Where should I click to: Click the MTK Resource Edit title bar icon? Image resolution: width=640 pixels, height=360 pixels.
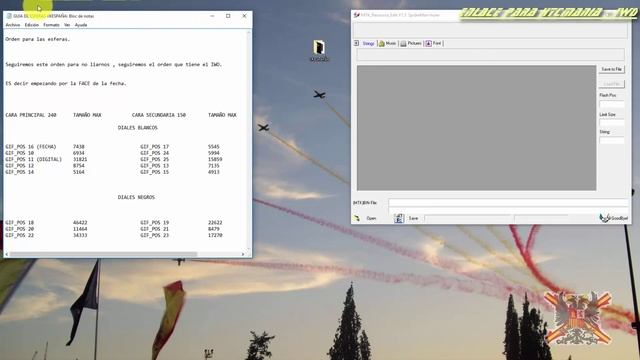click(x=357, y=15)
